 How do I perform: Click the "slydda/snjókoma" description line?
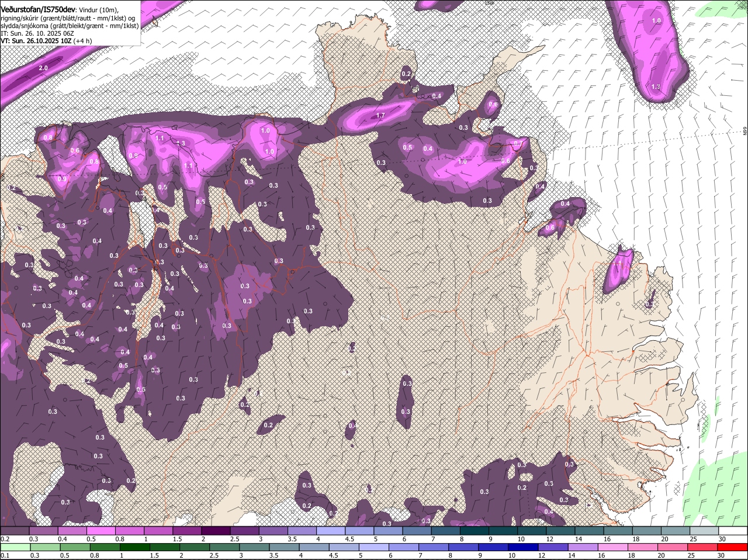70,26
